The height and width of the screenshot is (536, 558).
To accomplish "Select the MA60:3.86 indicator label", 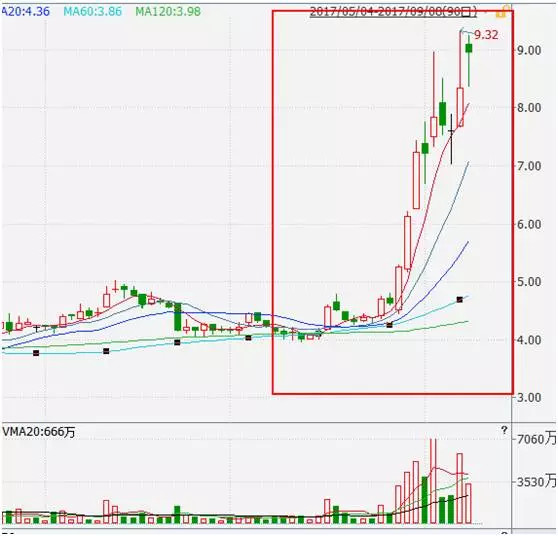I will tap(93, 11).
